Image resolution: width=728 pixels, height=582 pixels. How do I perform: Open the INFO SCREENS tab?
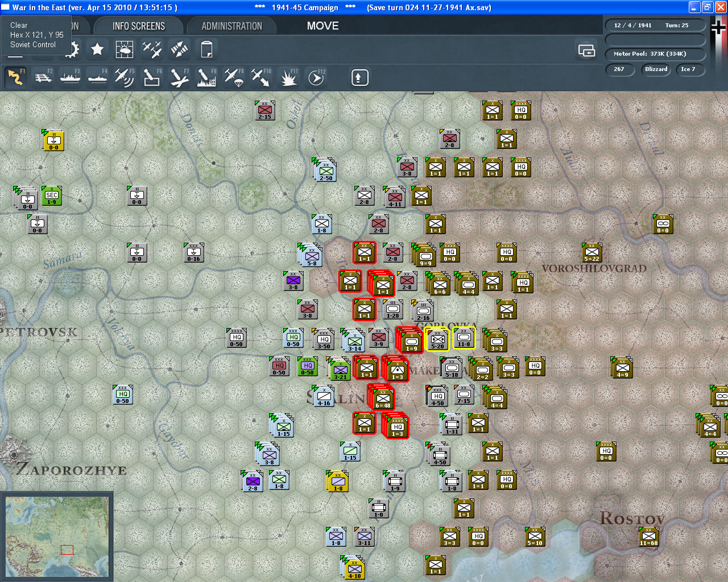pos(139,26)
